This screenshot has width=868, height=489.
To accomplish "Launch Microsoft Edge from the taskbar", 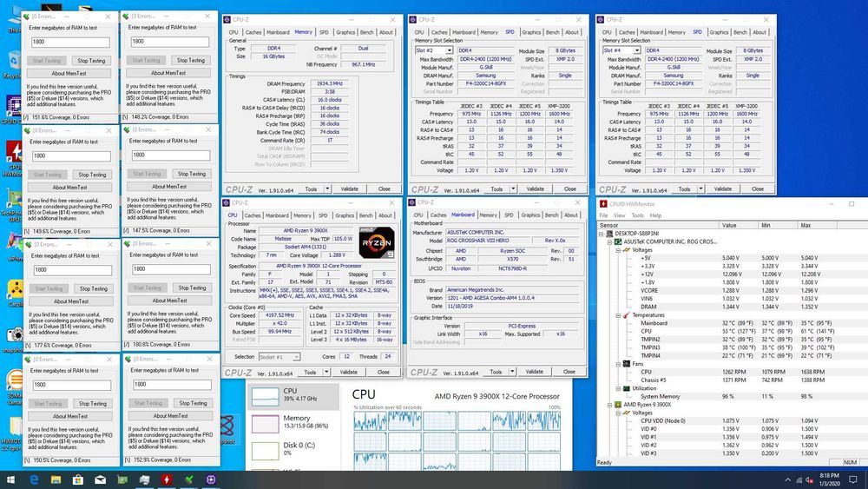I will pyautogui.click(x=34, y=479).
